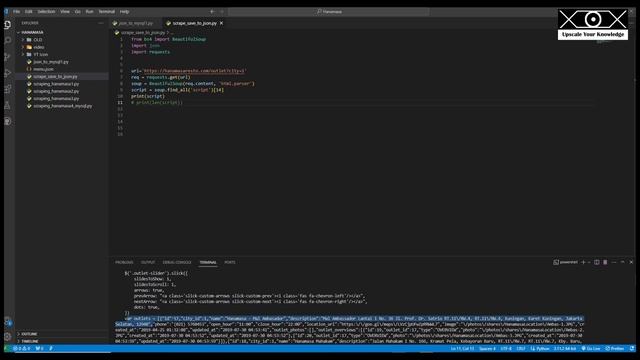
Task: Open the Accounts icon in the activity bar
Action: [x=8, y=322]
